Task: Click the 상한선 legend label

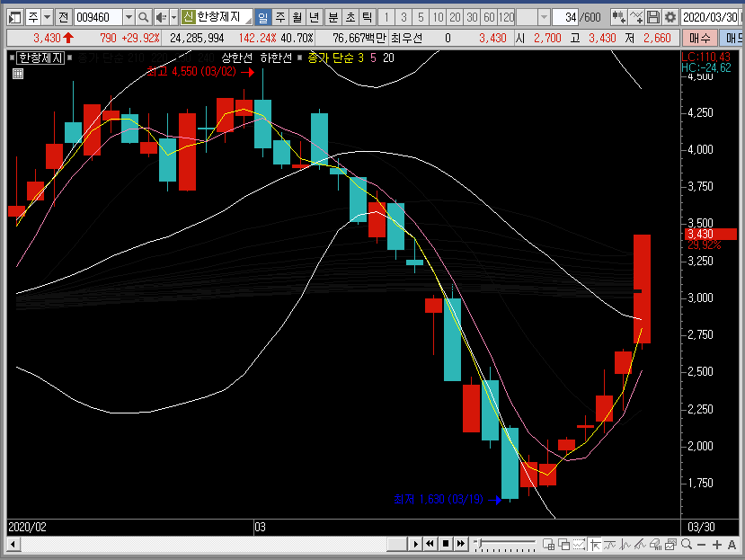Action: coord(236,58)
